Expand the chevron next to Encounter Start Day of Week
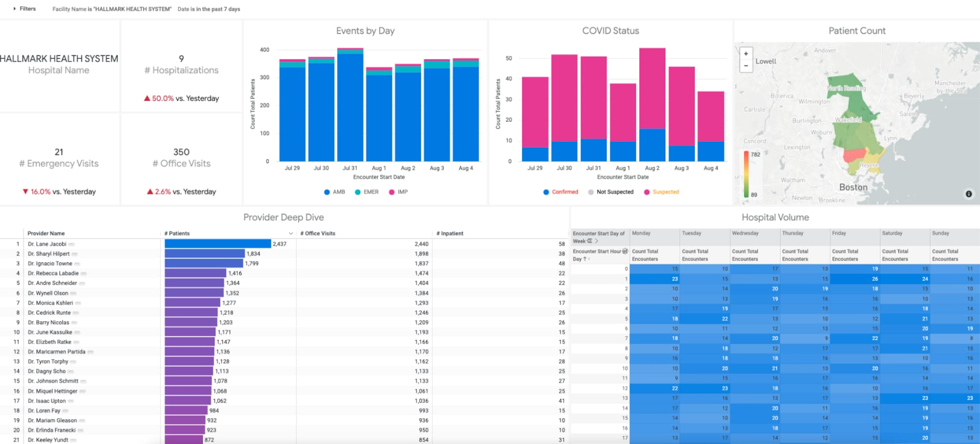 597,241
